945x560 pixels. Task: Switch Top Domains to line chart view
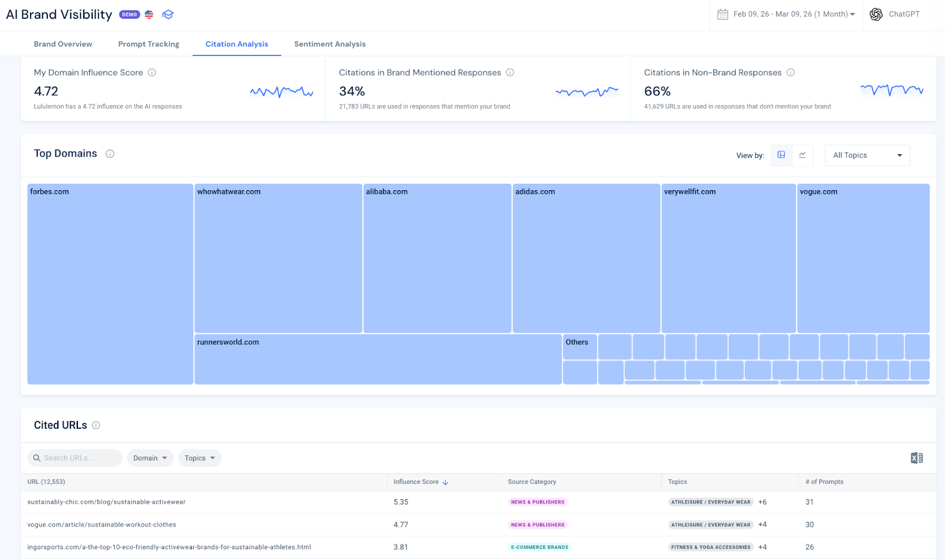(803, 155)
